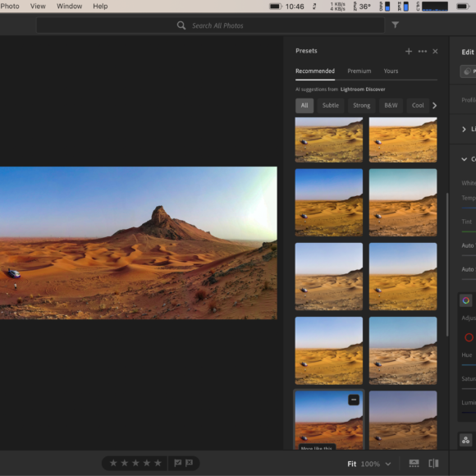Select 100% zoom view
Viewport: 476px width, 476px height.
click(x=370, y=464)
